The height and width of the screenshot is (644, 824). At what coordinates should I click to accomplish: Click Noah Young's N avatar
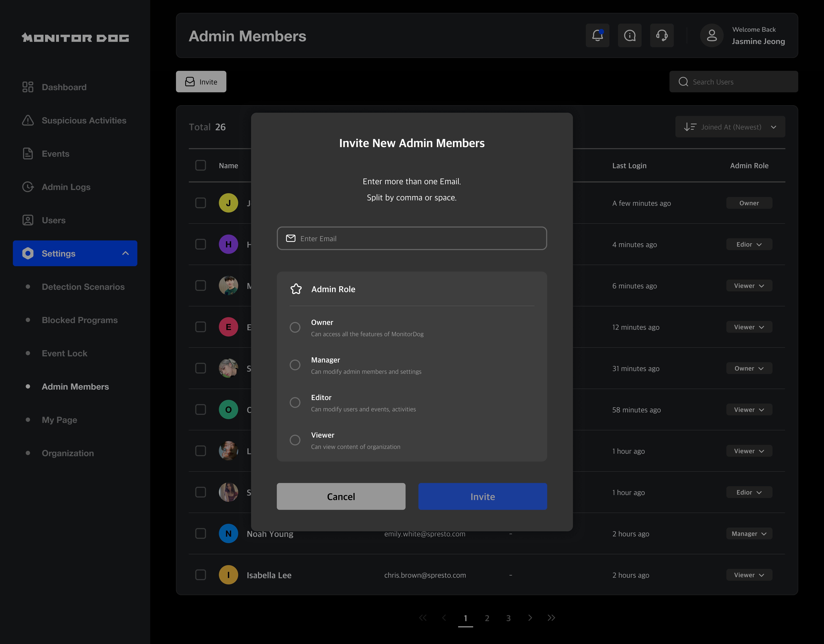(x=228, y=534)
